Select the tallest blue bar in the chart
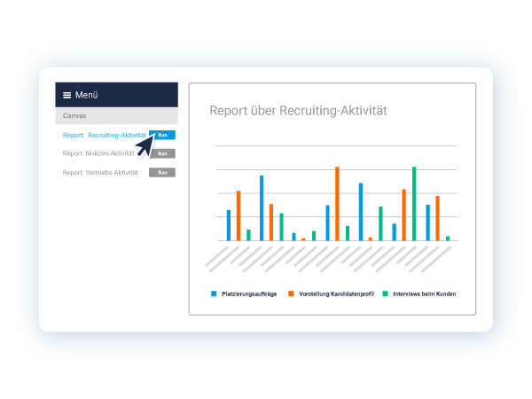532x399 pixels. point(262,208)
